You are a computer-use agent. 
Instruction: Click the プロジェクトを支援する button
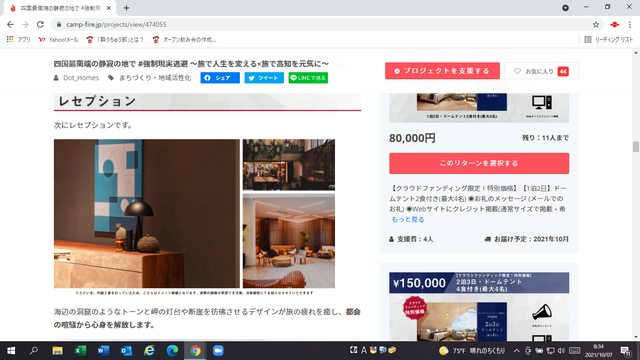tap(442, 71)
